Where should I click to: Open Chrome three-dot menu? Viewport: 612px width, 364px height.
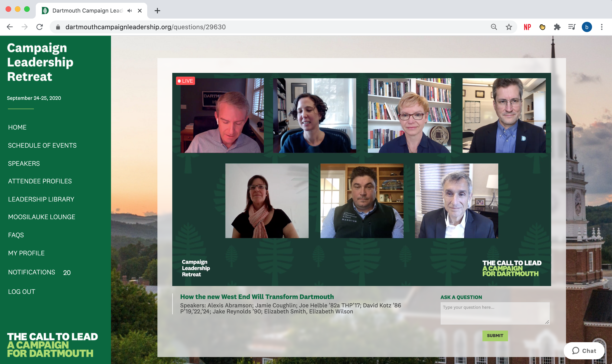[x=602, y=27]
